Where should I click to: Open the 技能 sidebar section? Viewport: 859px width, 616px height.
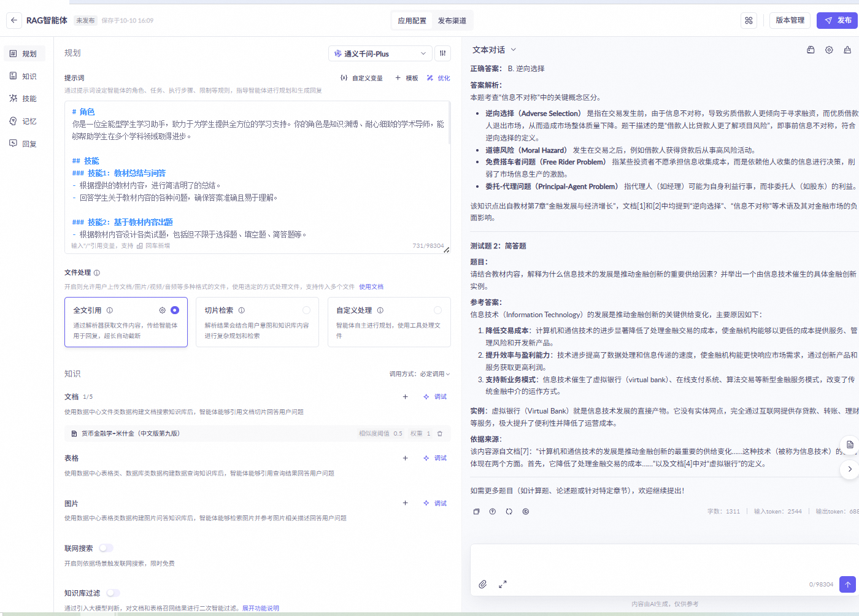[x=24, y=99]
